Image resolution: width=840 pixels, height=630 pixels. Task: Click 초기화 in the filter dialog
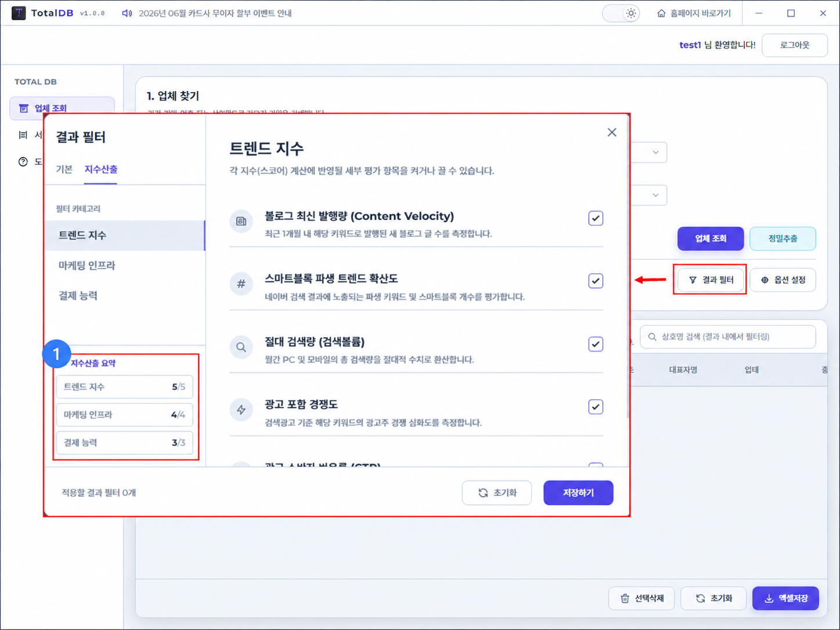[x=497, y=493]
